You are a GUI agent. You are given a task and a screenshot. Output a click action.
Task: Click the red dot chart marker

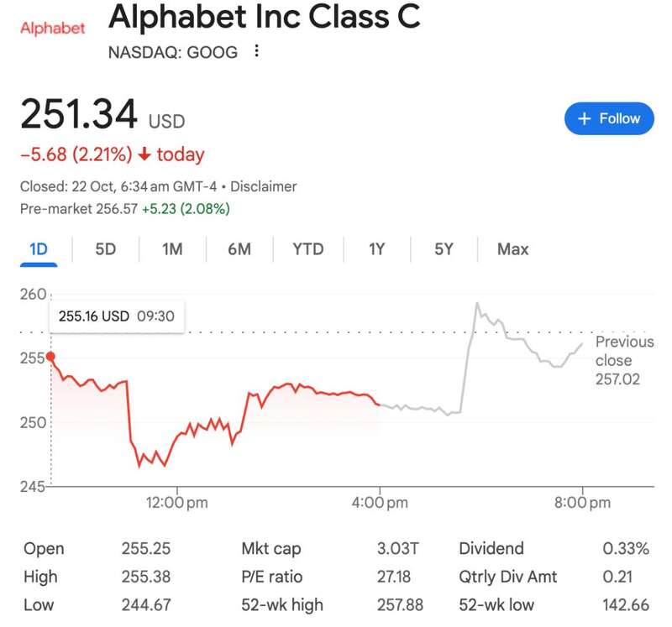click(x=52, y=357)
